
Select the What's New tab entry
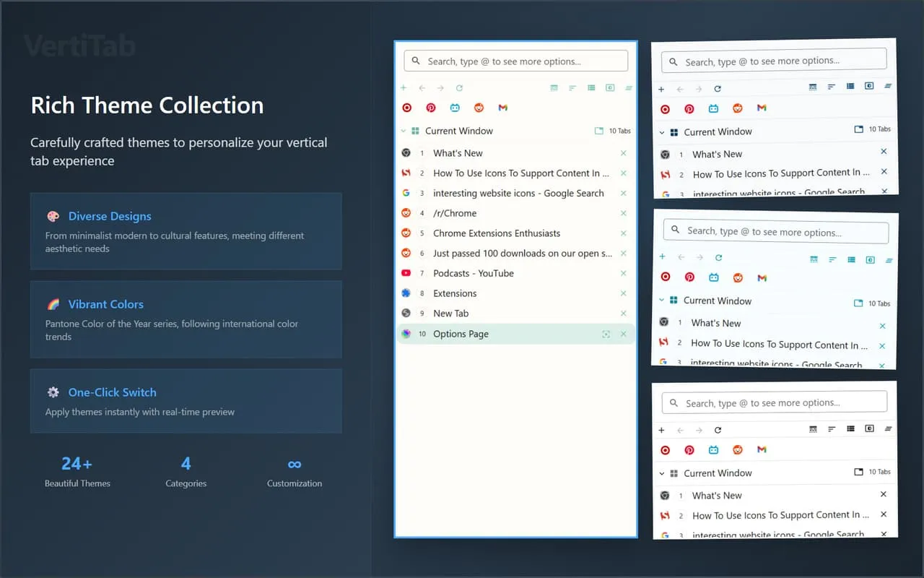457,152
